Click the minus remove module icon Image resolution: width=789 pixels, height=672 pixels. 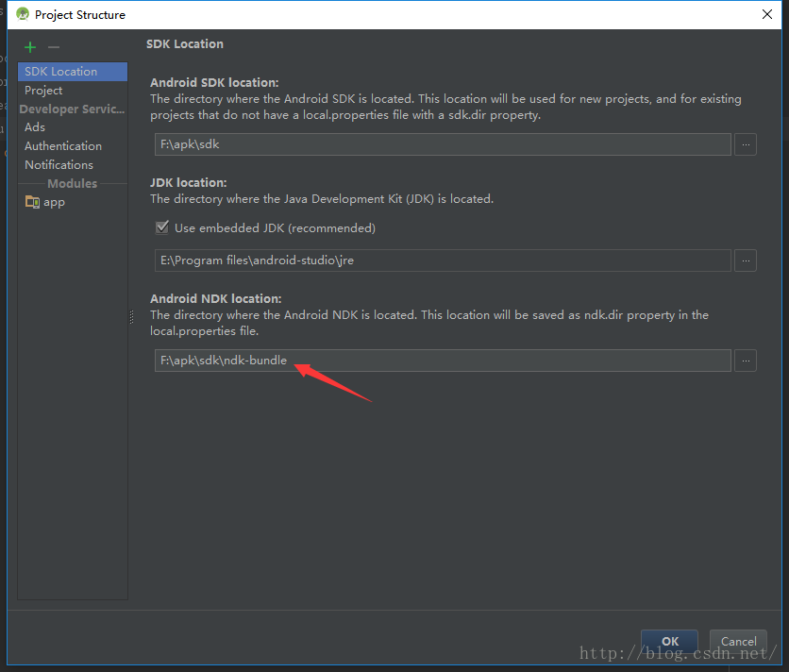pos(54,47)
